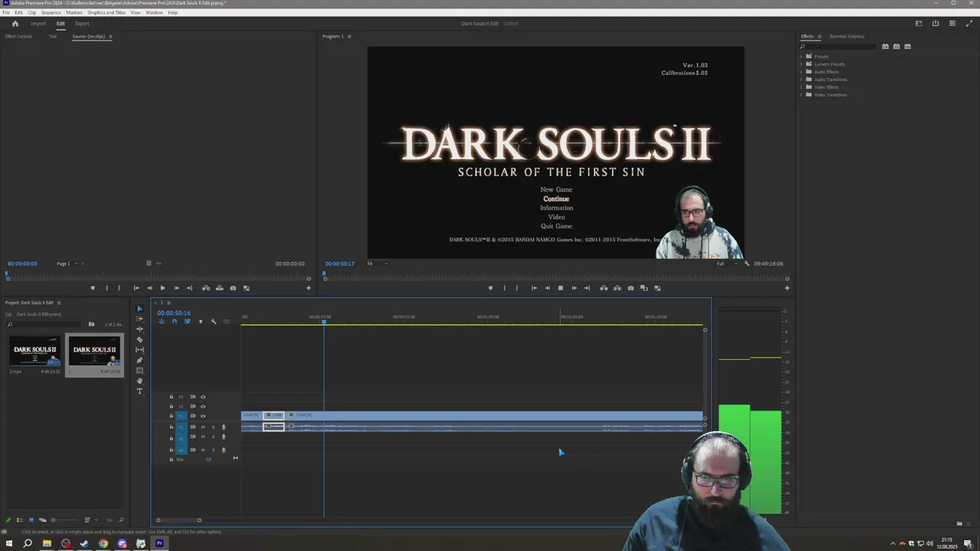Select the Slip tool
The height and width of the screenshot is (551, 980).
[x=139, y=350]
